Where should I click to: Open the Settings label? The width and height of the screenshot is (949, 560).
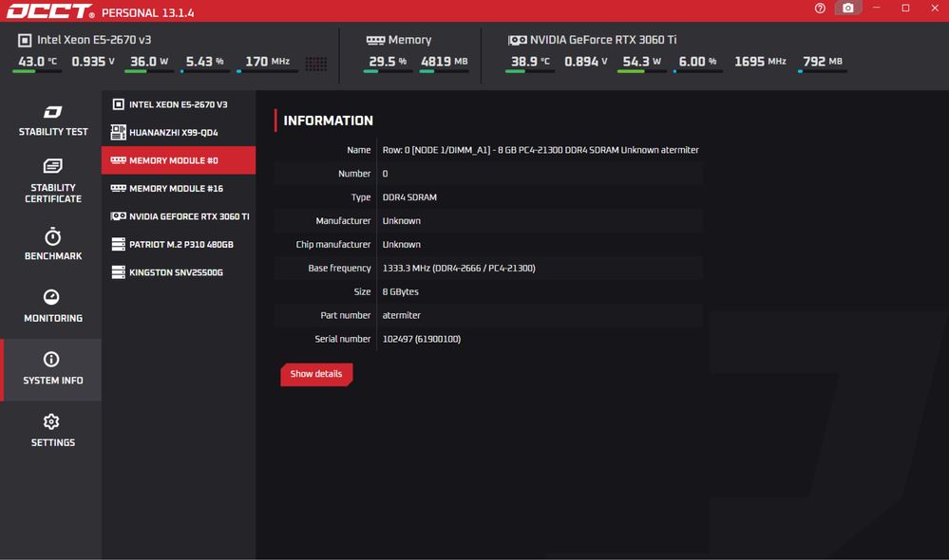(52, 442)
